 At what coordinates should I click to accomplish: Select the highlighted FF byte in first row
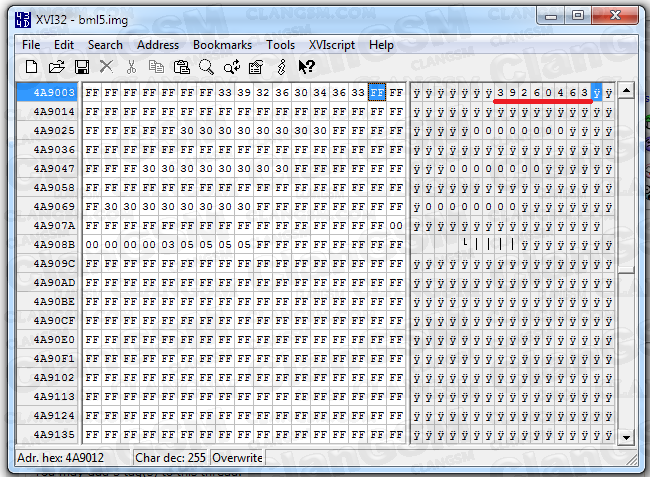coord(377,92)
